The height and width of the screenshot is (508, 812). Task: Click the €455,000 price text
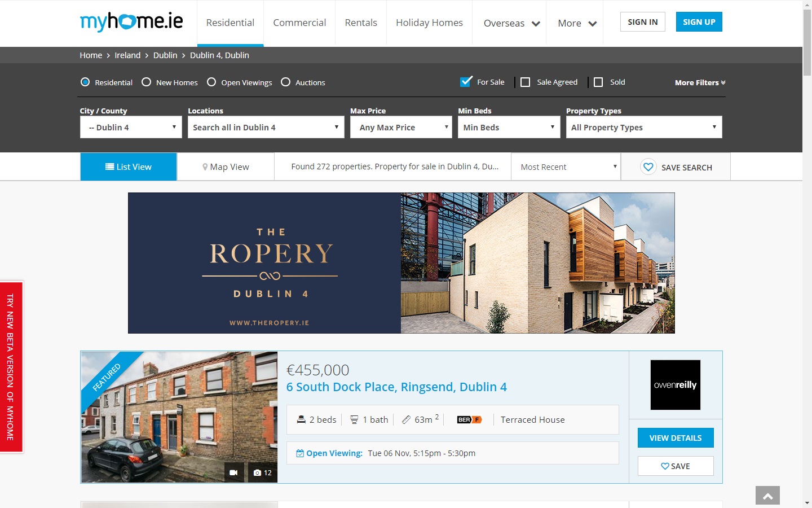318,370
